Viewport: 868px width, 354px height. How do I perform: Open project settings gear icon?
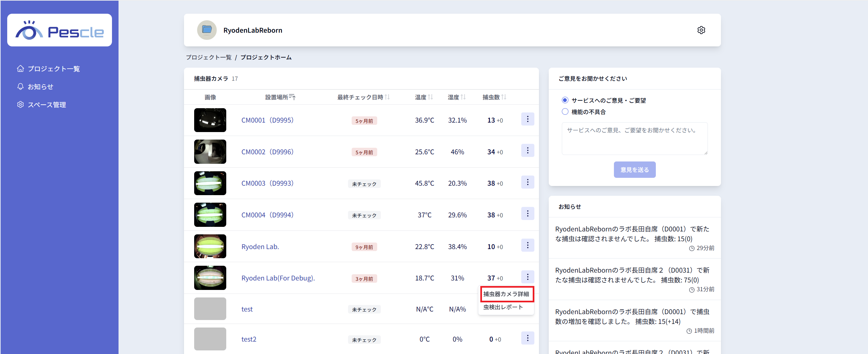tap(701, 30)
